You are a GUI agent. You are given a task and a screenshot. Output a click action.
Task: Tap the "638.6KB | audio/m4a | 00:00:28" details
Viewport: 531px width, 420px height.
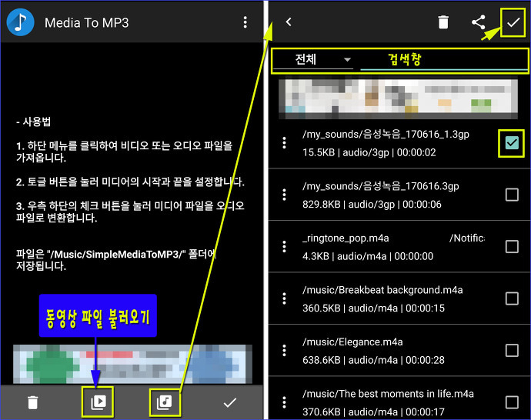[x=373, y=360]
